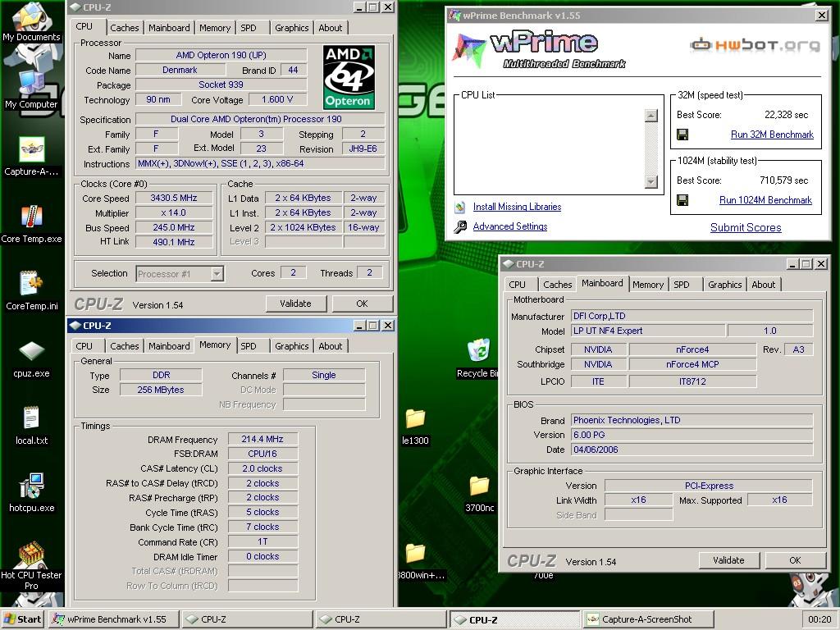Click the Manufacturer DFI Corp,LTD field

[x=692, y=316]
